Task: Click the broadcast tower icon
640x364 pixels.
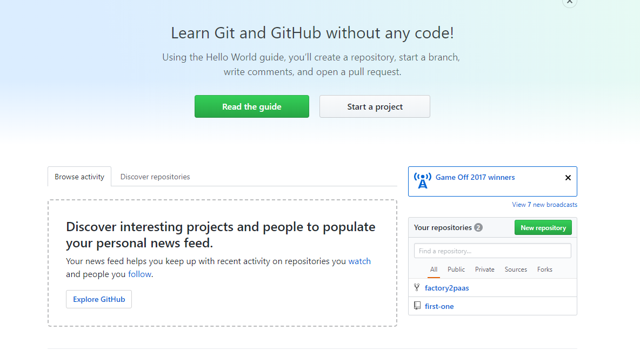Action: [423, 180]
